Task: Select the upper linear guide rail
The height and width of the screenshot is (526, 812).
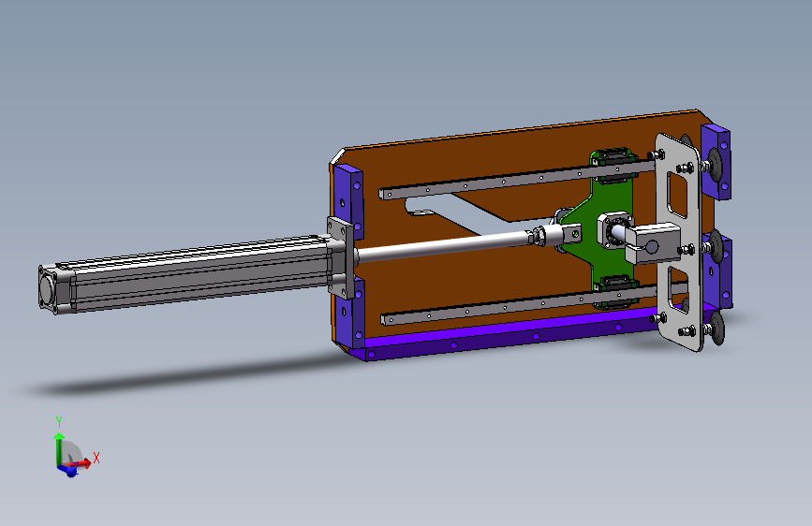Action: 518,180
